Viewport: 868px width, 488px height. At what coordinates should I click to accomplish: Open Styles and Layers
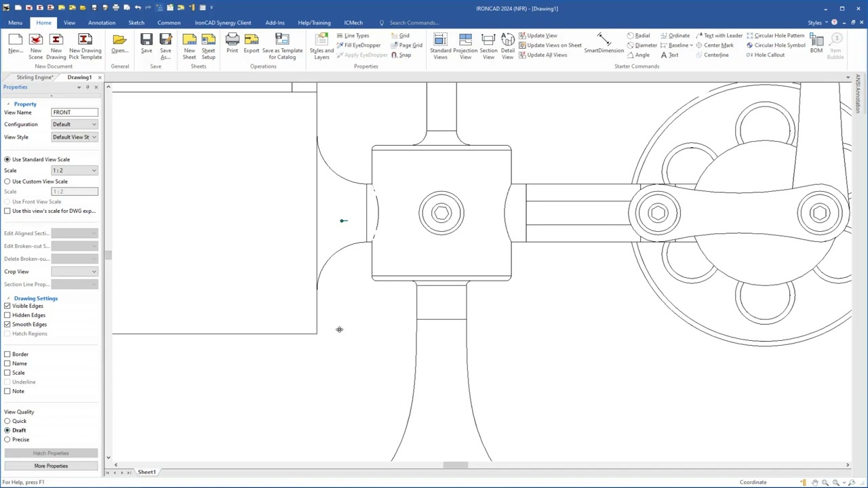(321, 45)
